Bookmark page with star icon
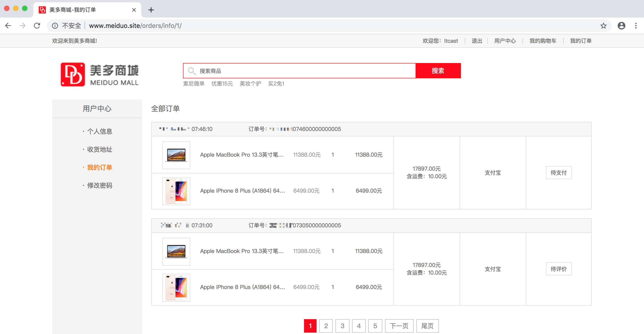This screenshot has width=644, height=334. tap(603, 25)
